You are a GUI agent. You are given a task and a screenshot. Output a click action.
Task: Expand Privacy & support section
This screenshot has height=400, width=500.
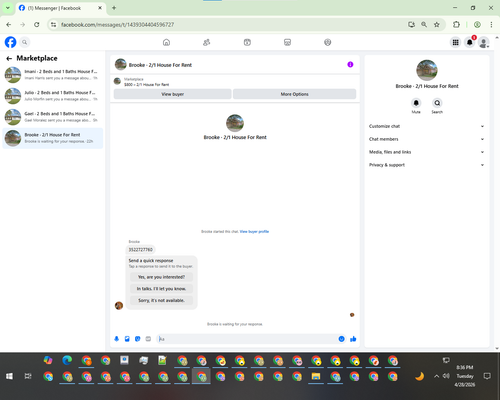coord(427,165)
